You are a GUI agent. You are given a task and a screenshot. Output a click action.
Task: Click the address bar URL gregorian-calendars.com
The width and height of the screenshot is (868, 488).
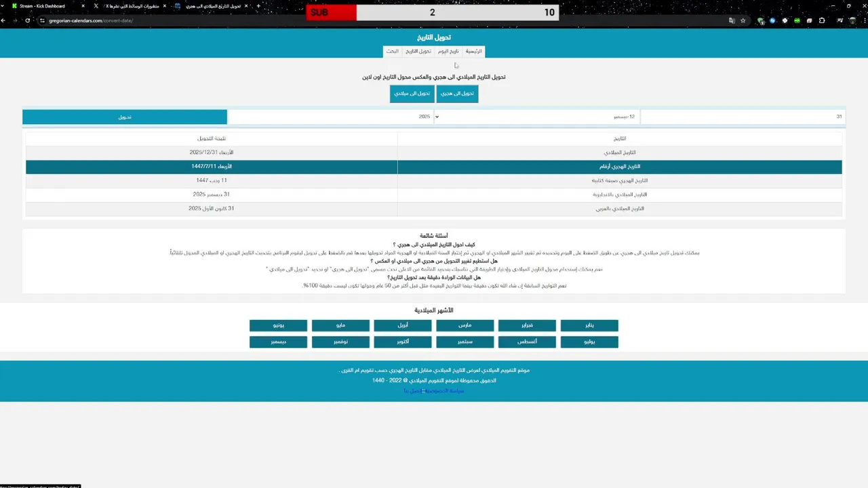click(x=91, y=20)
